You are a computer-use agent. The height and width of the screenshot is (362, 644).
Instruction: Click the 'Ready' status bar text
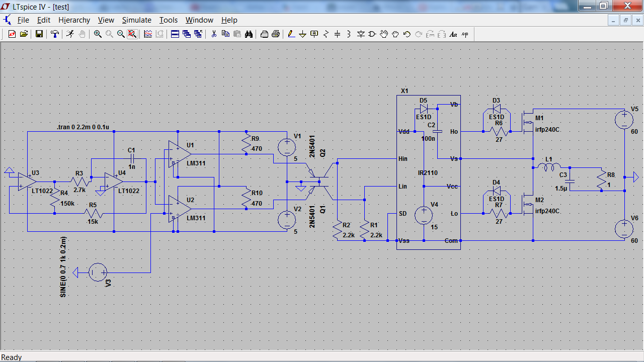(x=12, y=357)
